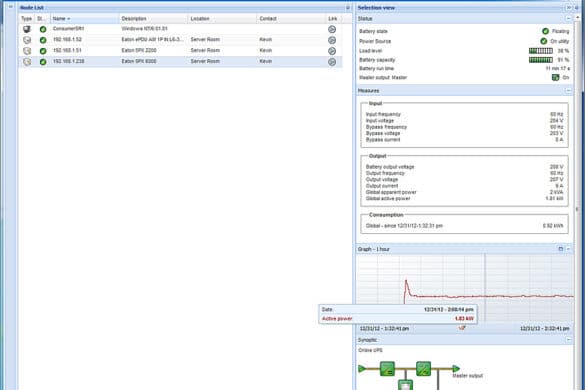Viewport: 585px width, 390px height.
Task: Click graph start time label
Action: click(x=384, y=328)
